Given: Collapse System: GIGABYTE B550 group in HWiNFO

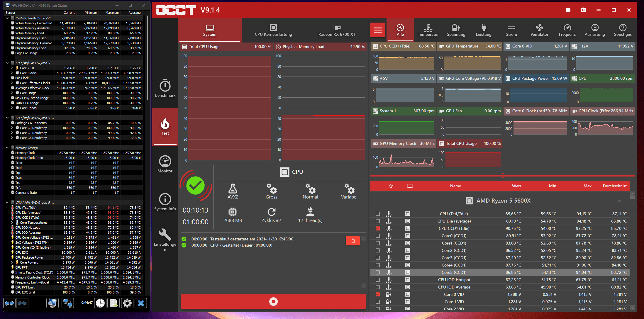Looking at the screenshot, I should pyautogui.click(x=7, y=18).
